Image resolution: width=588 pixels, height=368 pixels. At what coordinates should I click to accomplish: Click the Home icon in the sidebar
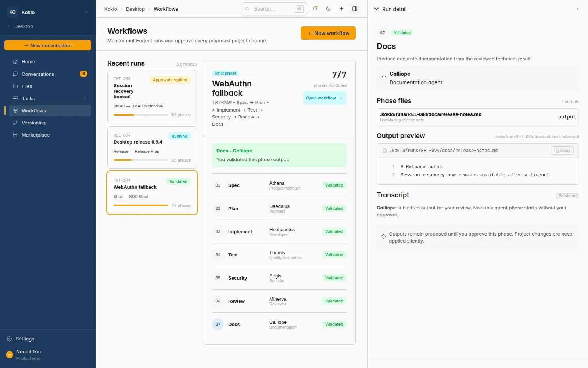click(15, 62)
